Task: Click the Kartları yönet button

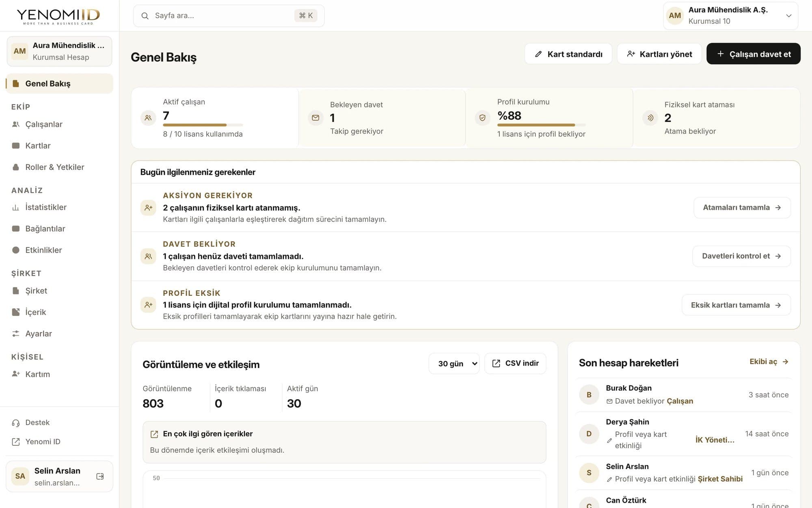Action: coord(659,54)
